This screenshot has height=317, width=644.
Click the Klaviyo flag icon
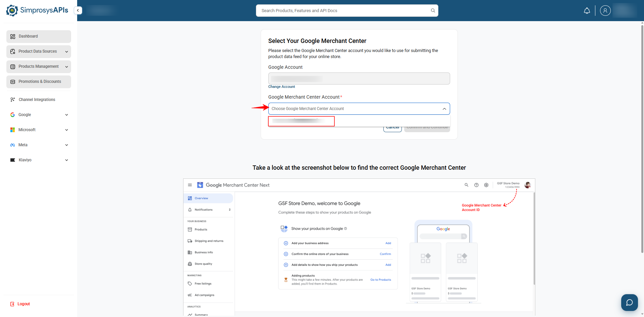pos(13,160)
